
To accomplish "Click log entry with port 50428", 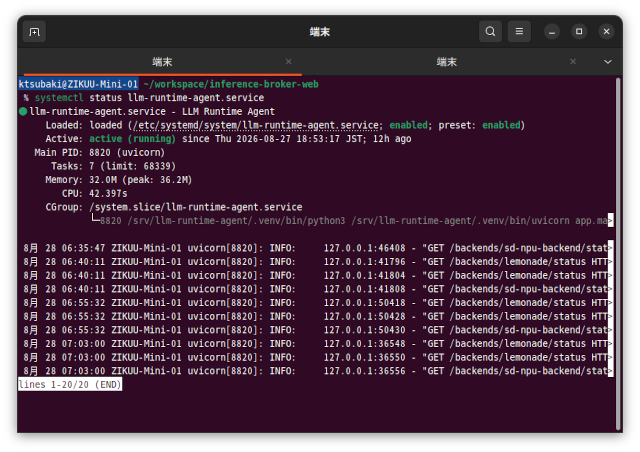I will pyautogui.click(x=317, y=316).
